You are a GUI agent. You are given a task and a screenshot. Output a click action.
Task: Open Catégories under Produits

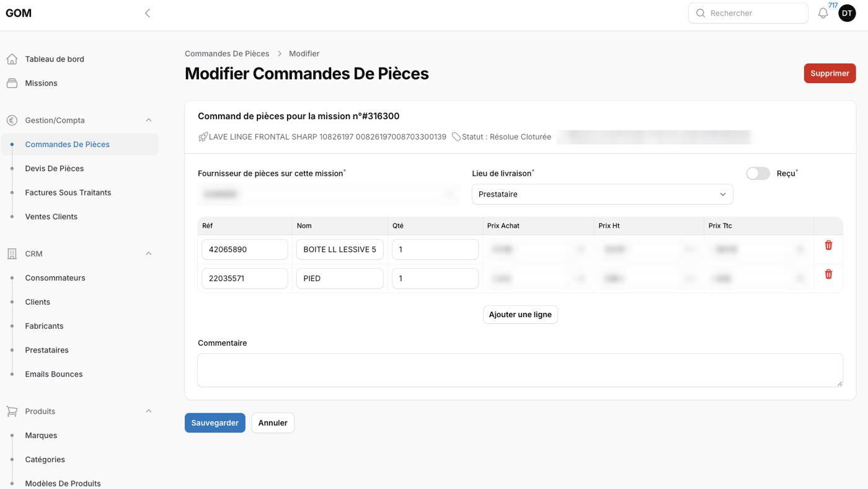45,460
